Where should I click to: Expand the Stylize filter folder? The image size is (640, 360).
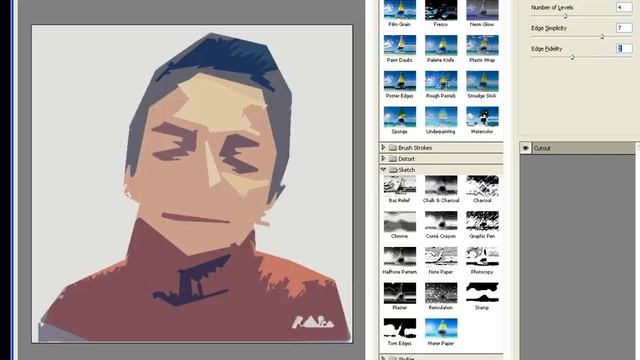point(383,358)
